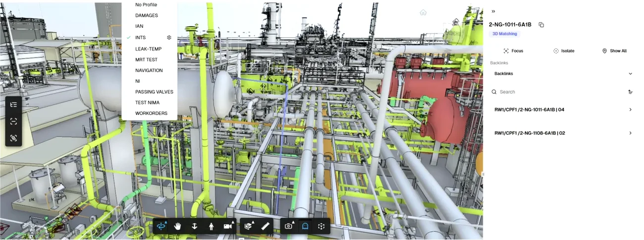Click the 3D Matching badge
The width and height of the screenshot is (644, 240).
(504, 34)
